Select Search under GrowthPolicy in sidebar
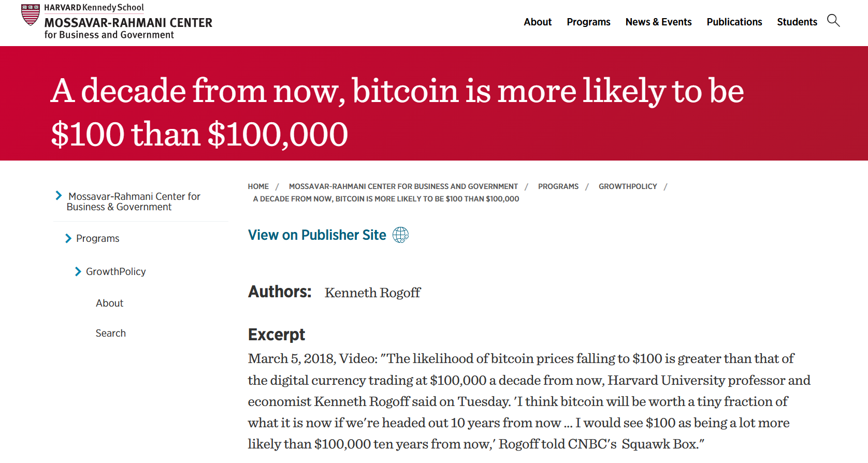868x463 pixels. (x=110, y=333)
